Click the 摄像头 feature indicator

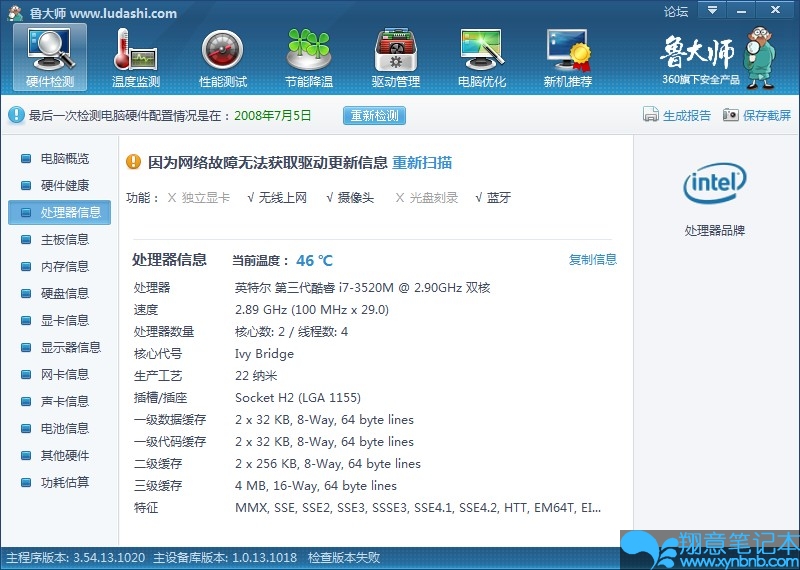click(x=350, y=198)
